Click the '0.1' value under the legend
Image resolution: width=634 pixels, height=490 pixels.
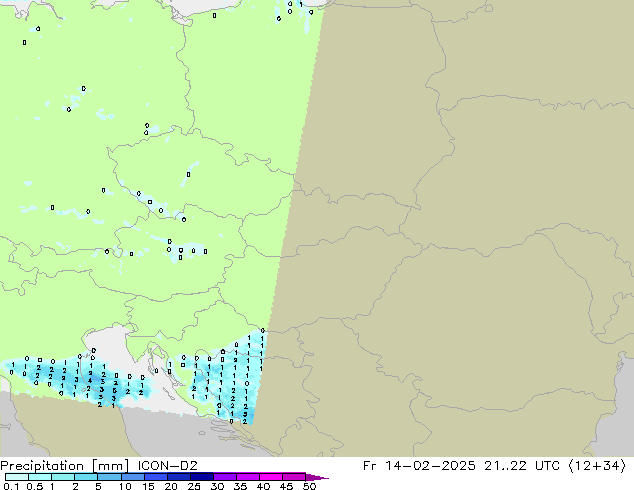point(10,486)
